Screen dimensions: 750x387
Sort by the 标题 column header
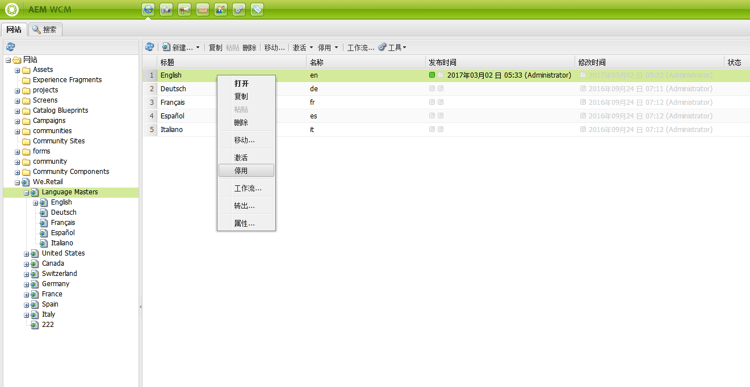click(x=232, y=62)
